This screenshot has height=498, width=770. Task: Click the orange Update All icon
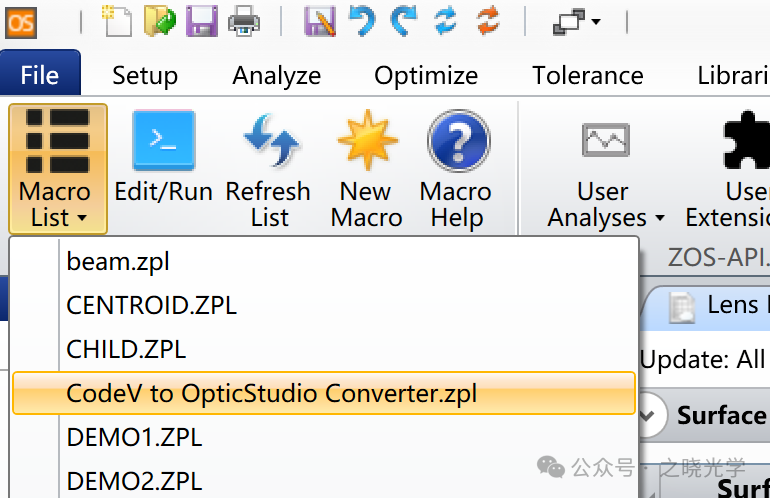click(x=488, y=20)
